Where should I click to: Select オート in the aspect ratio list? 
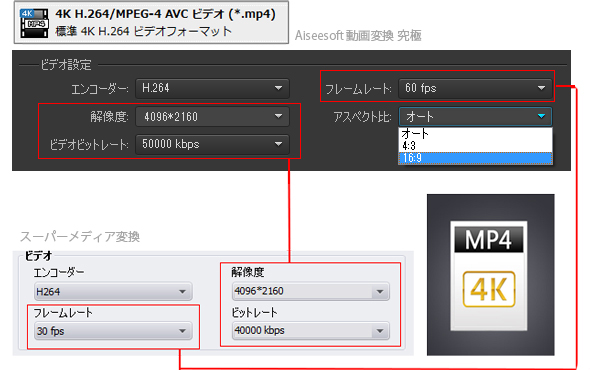point(475,134)
